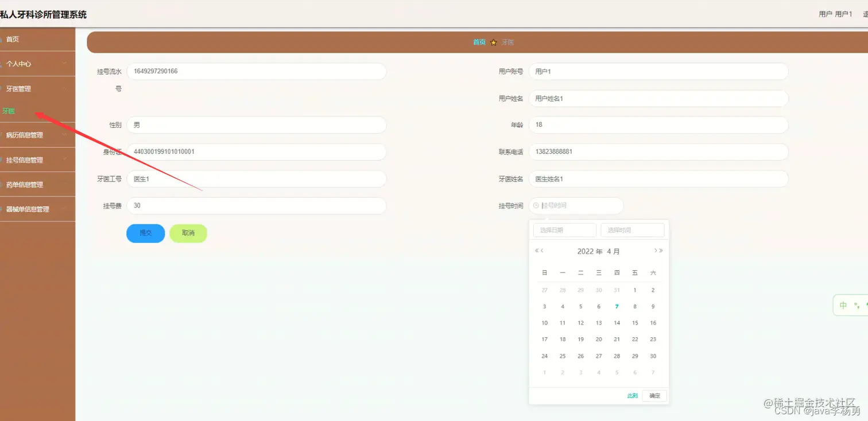The image size is (868, 421).
Task: Click the previous year double-arrow in calendar
Action: pyautogui.click(x=537, y=251)
